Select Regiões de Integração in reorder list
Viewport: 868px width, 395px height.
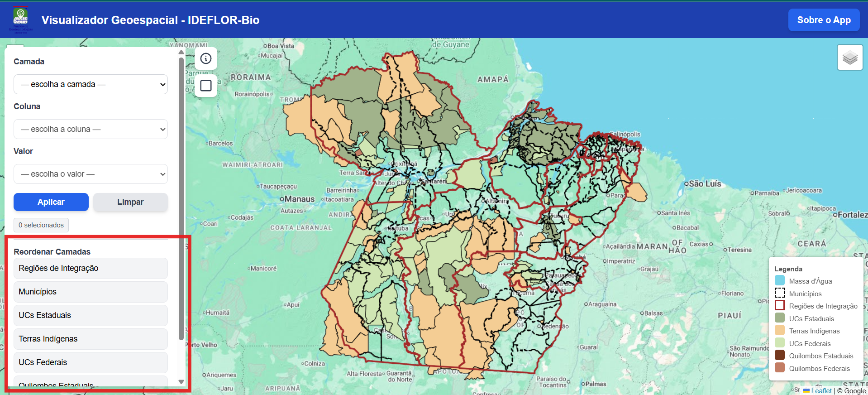click(91, 268)
